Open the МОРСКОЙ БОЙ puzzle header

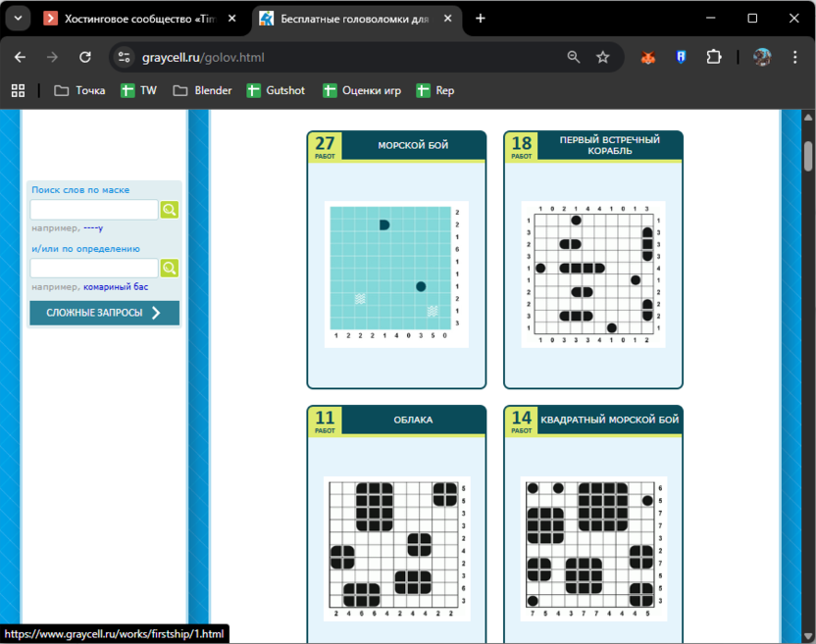413,145
